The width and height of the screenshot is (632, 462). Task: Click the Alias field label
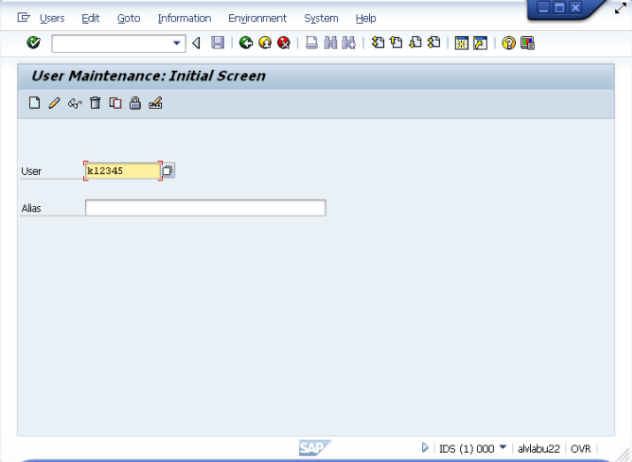pyautogui.click(x=31, y=208)
